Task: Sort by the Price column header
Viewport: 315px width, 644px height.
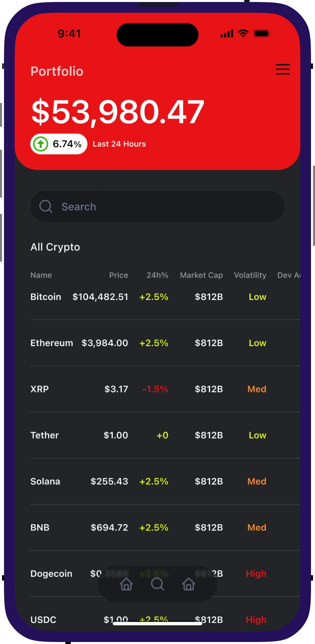Action: click(x=118, y=275)
